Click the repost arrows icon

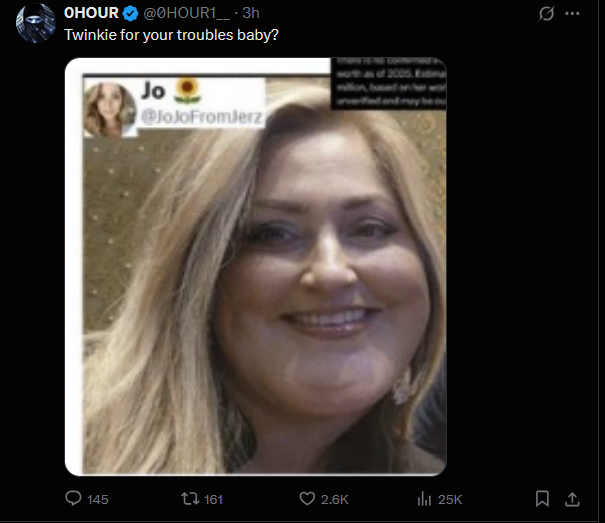tap(190, 499)
